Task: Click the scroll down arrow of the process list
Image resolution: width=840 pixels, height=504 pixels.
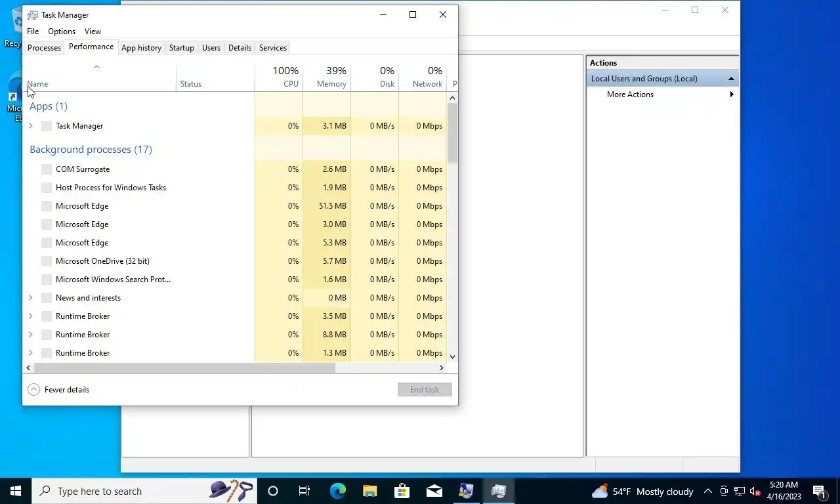Action: point(452,357)
